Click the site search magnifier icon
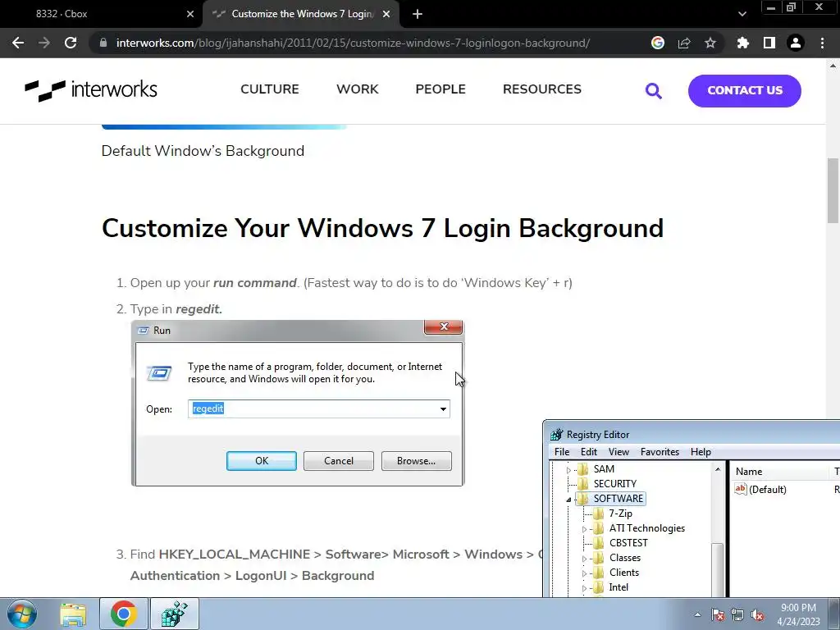The height and width of the screenshot is (630, 840). pos(653,90)
